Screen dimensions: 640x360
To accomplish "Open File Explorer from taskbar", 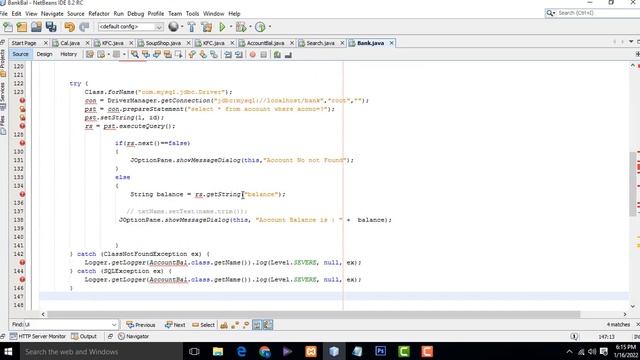I will (x=218, y=351).
